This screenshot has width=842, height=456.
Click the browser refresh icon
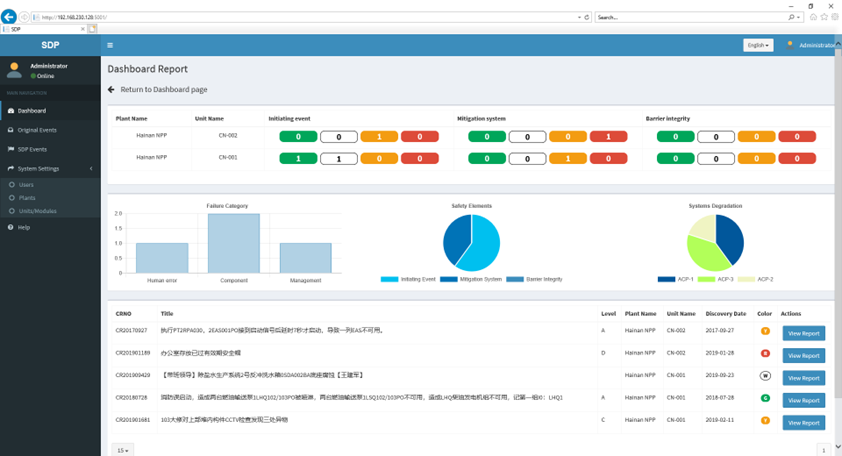[x=587, y=17]
